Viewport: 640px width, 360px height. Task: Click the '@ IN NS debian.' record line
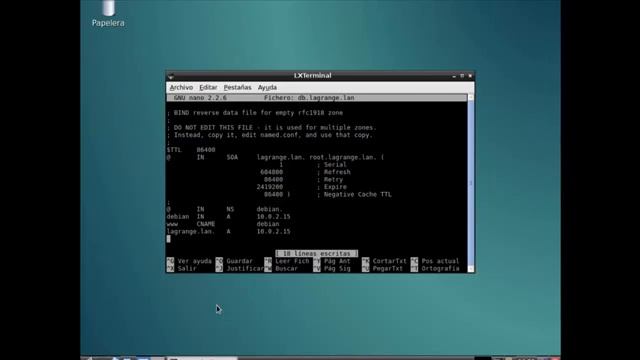click(x=224, y=209)
